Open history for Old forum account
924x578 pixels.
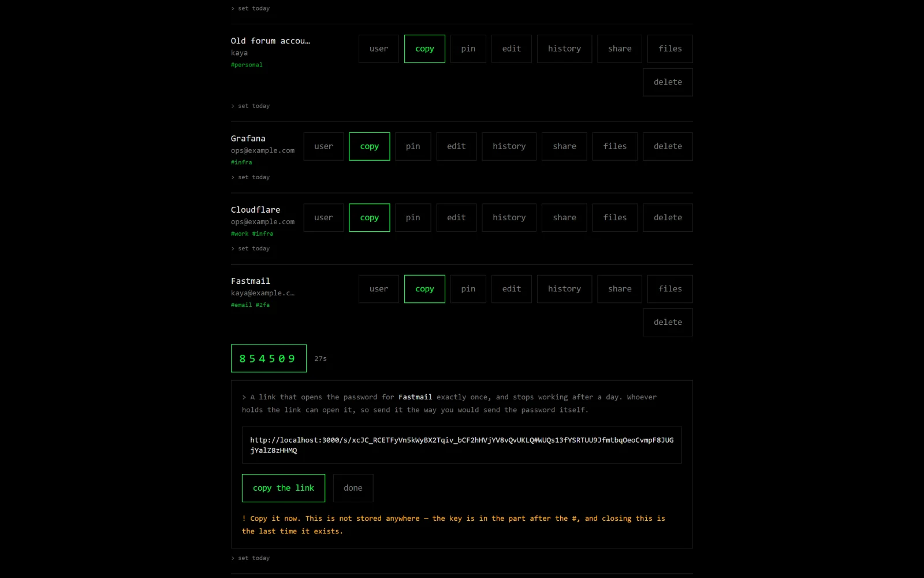(564, 49)
